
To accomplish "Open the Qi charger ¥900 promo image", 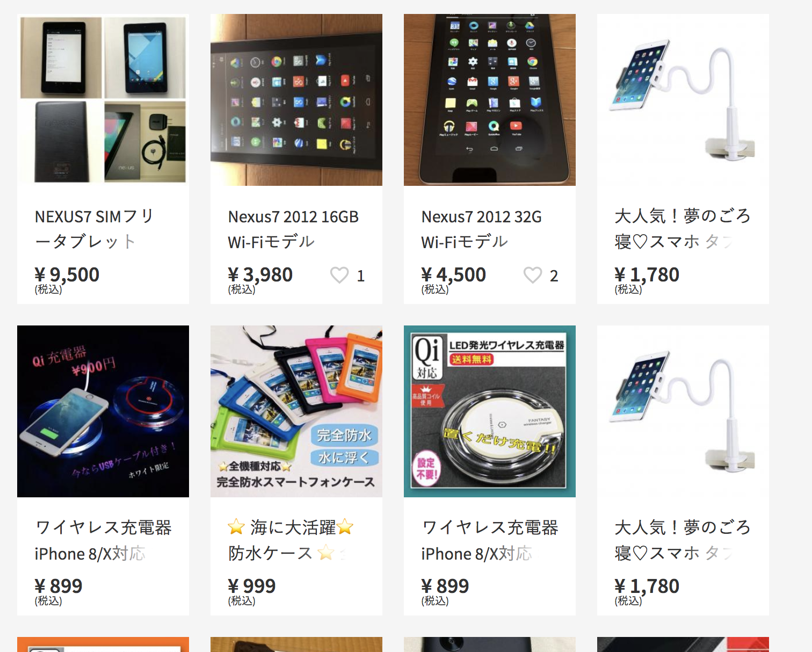I will [103, 411].
